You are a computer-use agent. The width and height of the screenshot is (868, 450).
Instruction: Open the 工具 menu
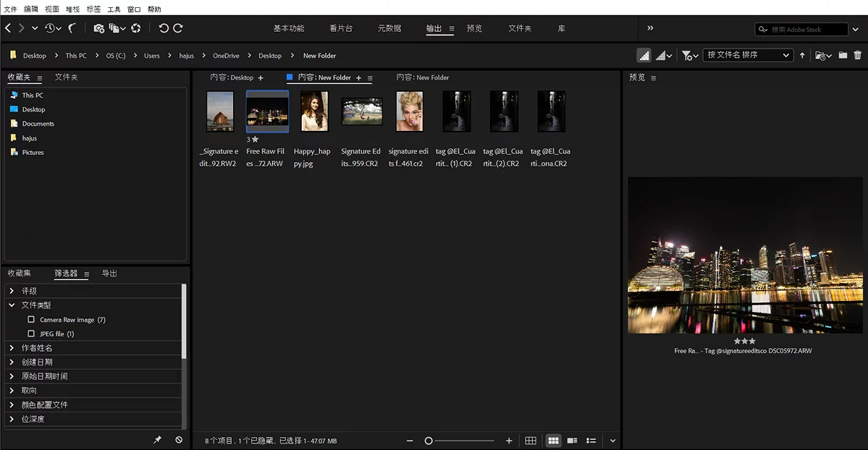pyautogui.click(x=114, y=9)
